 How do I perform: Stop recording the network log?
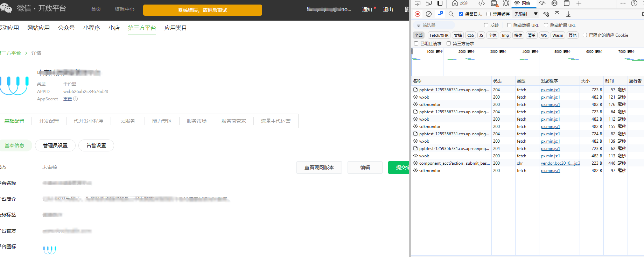pyautogui.click(x=418, y=14)
